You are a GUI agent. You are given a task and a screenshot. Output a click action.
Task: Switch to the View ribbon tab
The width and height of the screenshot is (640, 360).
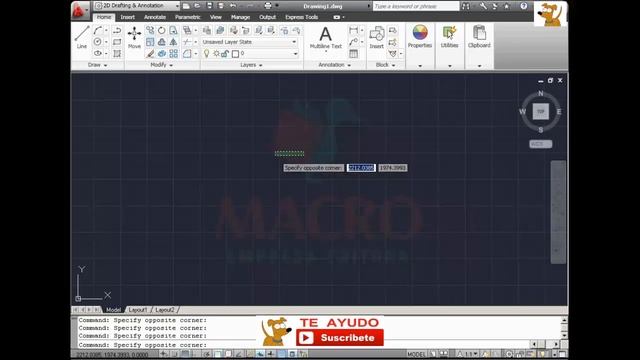(x=216, y=17)
